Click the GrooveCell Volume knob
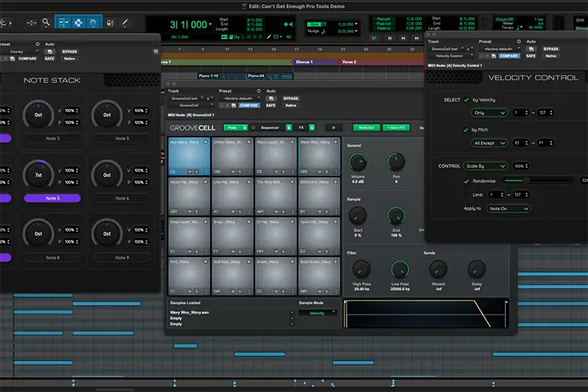The height and width of the screenshot is (392, 588). pos(358,162)
